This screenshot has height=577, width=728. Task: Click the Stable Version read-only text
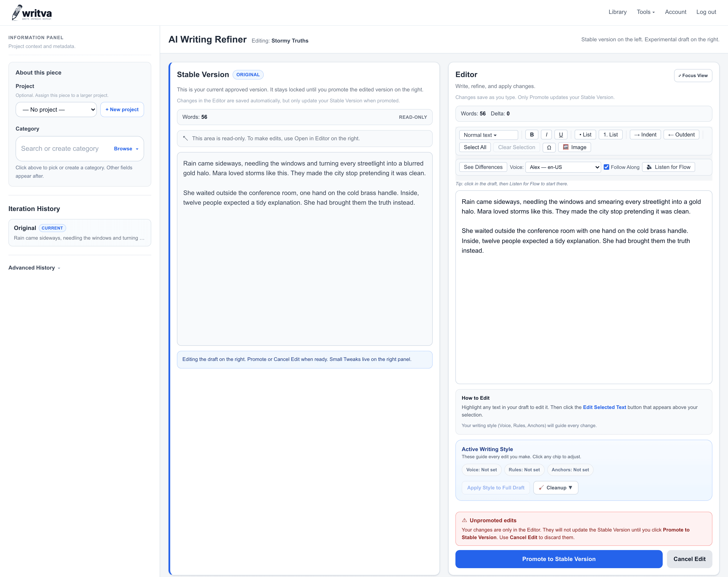click(305, 249)
